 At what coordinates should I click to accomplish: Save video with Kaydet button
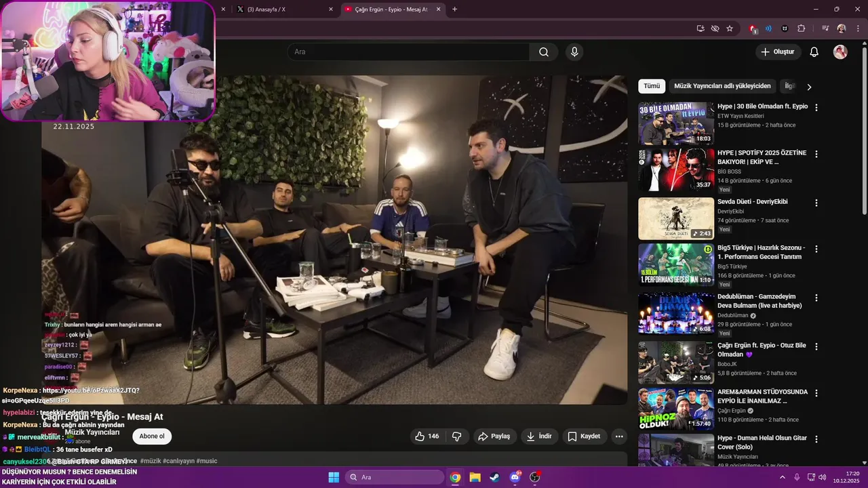tap(585, 436)
